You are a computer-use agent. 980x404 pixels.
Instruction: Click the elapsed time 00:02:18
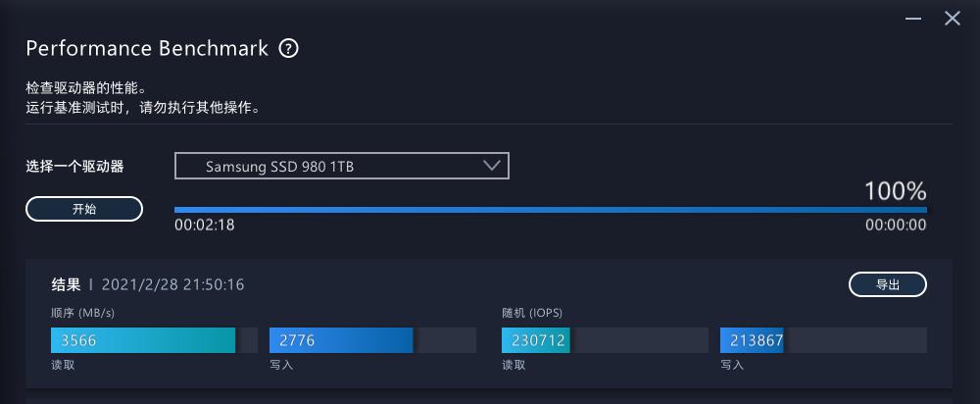(204, 225)
